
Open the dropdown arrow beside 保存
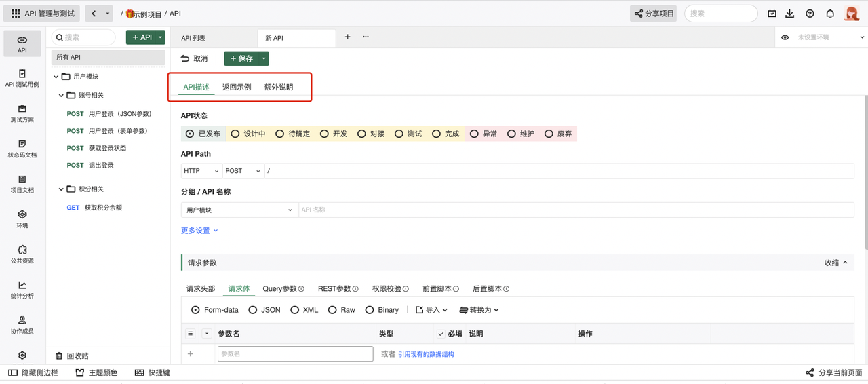coord(264,59)
